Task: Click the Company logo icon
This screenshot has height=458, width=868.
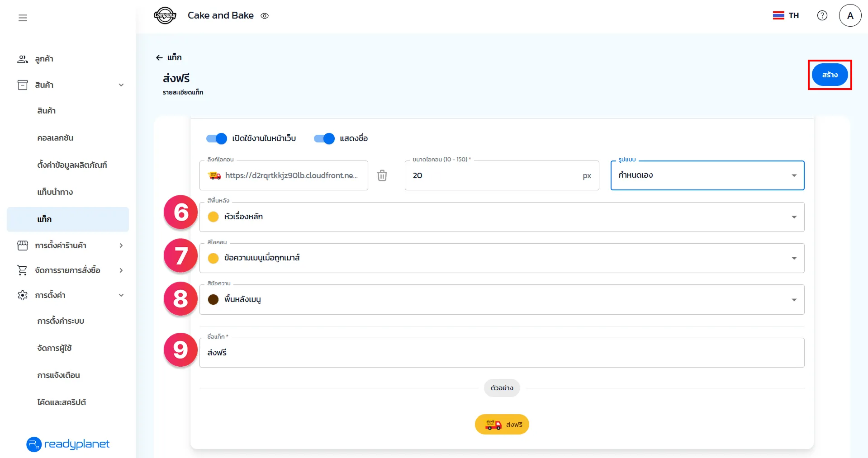Action: tap(165, 16)
